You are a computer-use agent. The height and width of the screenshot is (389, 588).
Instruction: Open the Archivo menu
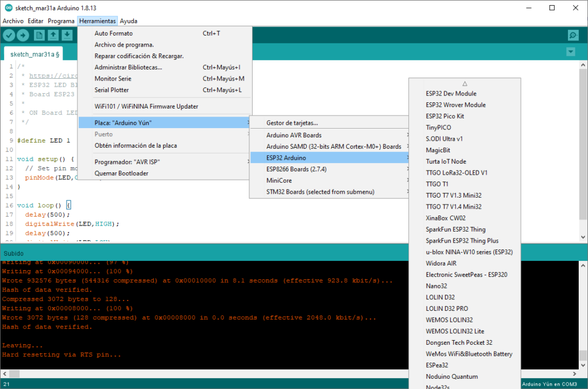pos(13,21)
